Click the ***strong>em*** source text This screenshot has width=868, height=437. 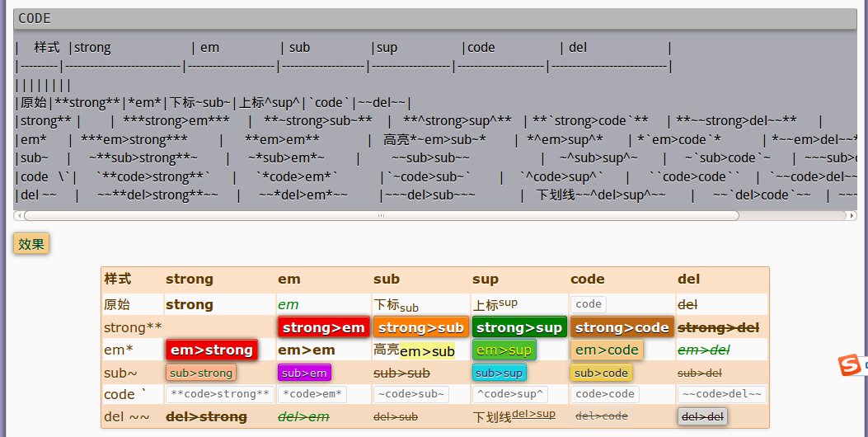point(176,121)
